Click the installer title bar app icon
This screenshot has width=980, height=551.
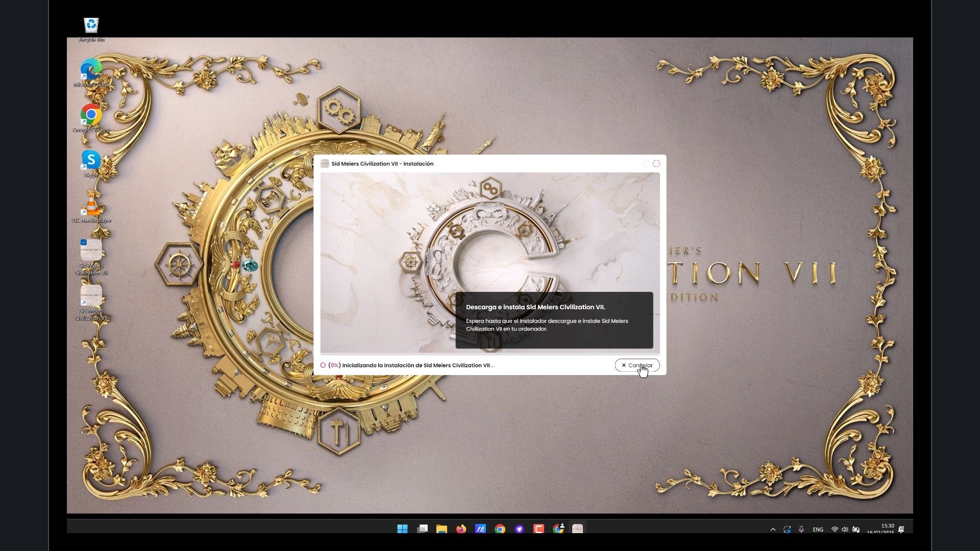tap(325, 164)
